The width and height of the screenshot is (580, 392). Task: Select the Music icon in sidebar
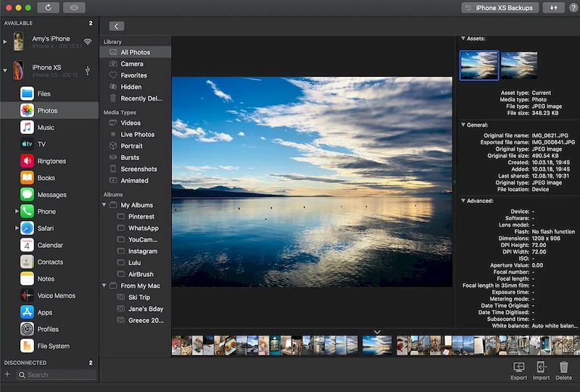27,128
